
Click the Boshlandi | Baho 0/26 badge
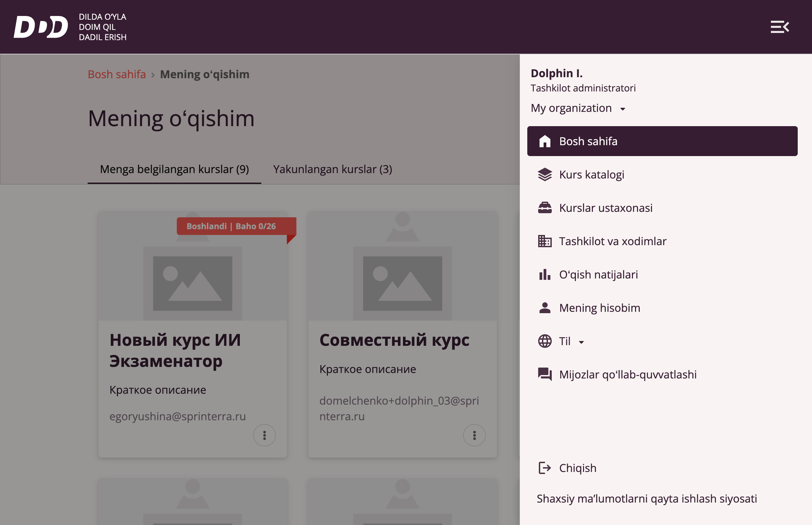(x=236, y=226)
